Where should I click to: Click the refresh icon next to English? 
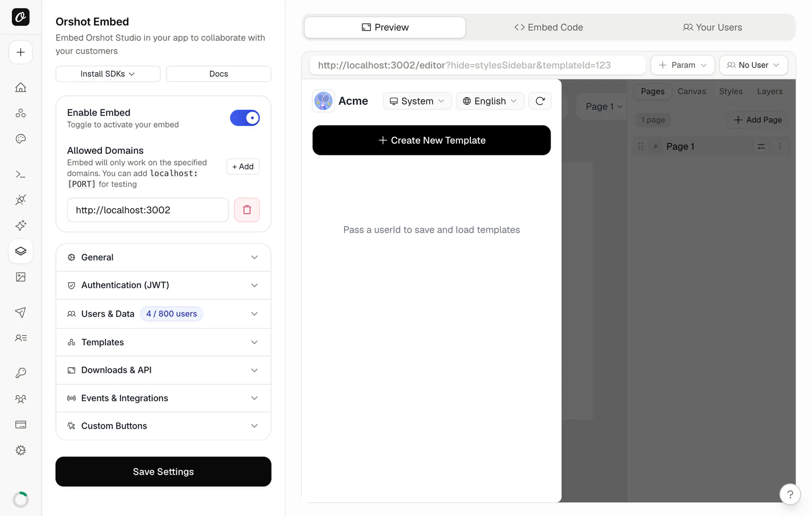[x=540, y=101]
